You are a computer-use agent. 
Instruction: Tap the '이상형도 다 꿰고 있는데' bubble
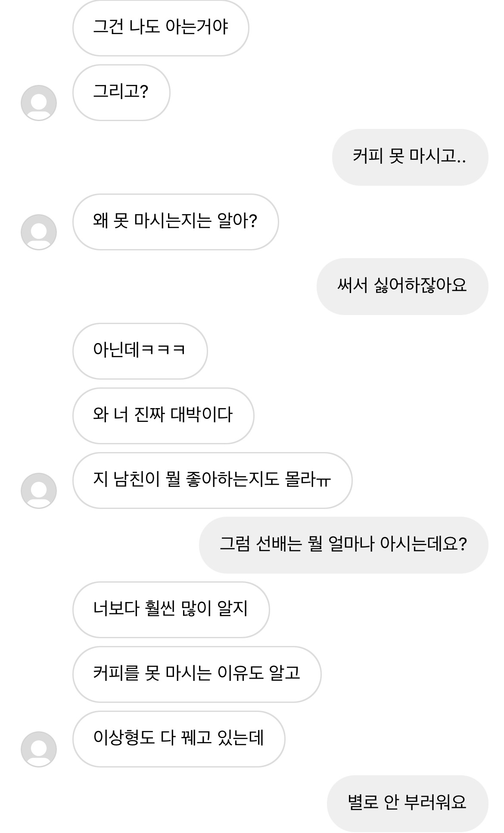click(x=178, y=739)
